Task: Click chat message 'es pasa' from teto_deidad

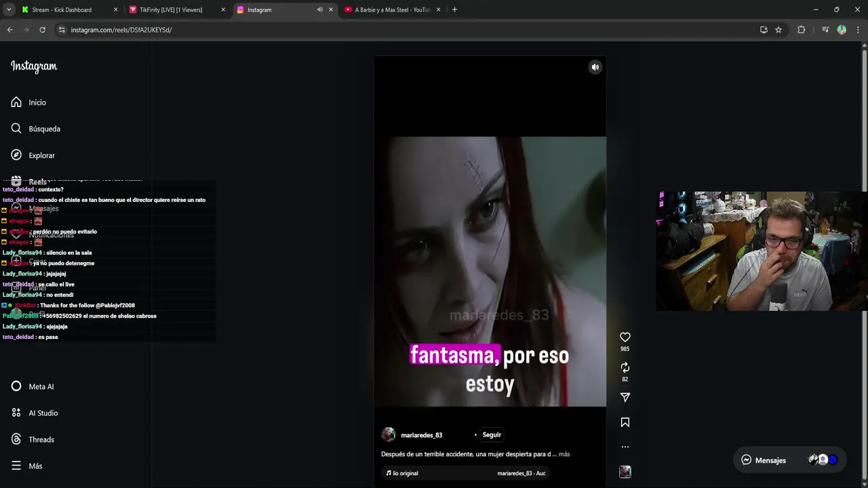Action: pyautogui.click(x=48, y=337)
